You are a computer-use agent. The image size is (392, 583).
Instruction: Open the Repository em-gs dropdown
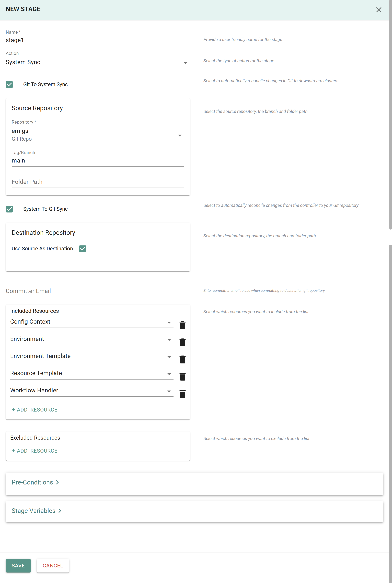click(98, 135)
